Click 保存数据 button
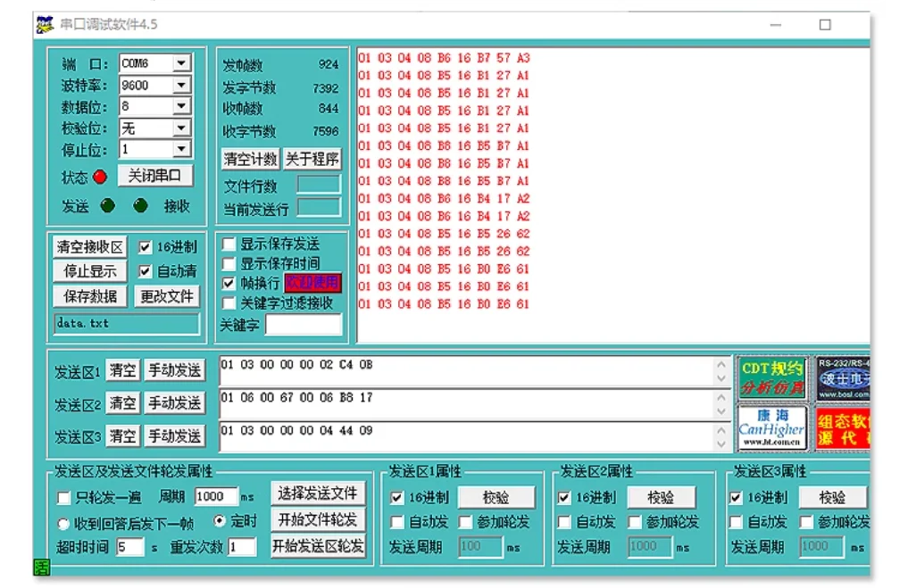Screen dimensions: 908x588 [x=90, y=296]
